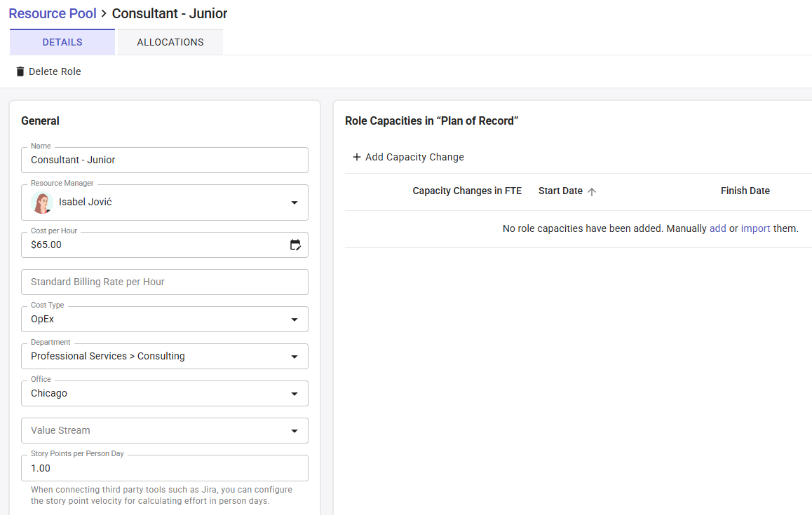Click the 'import' link for role capacities
Screen dimensions: 812x515
[755, 228]
